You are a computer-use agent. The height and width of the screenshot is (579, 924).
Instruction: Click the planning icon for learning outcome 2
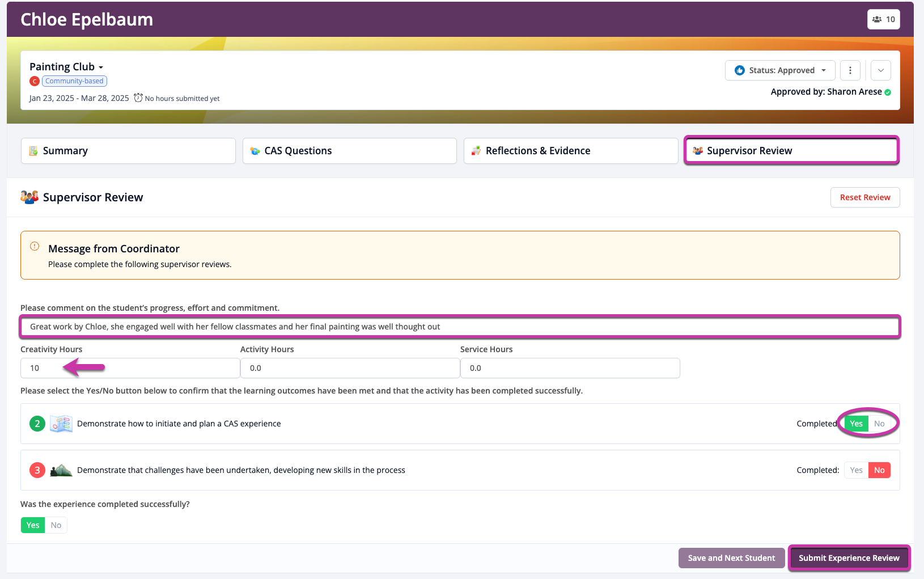pos(61,423)
